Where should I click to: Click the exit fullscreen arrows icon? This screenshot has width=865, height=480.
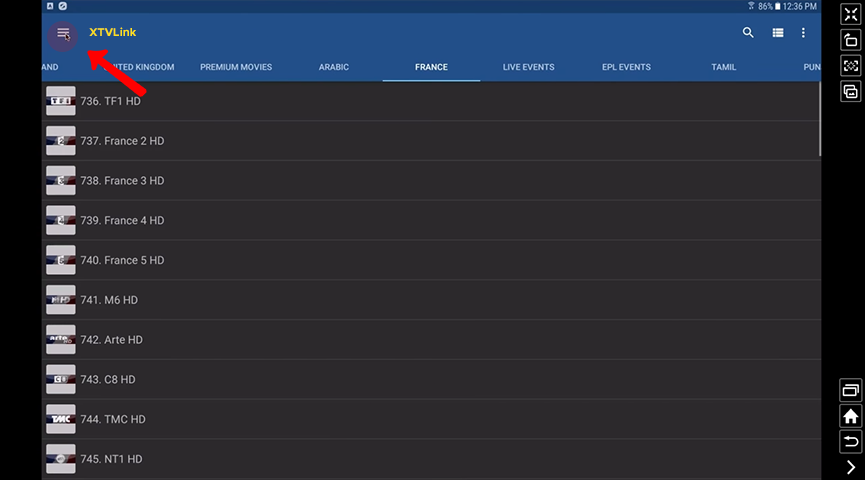851,15
